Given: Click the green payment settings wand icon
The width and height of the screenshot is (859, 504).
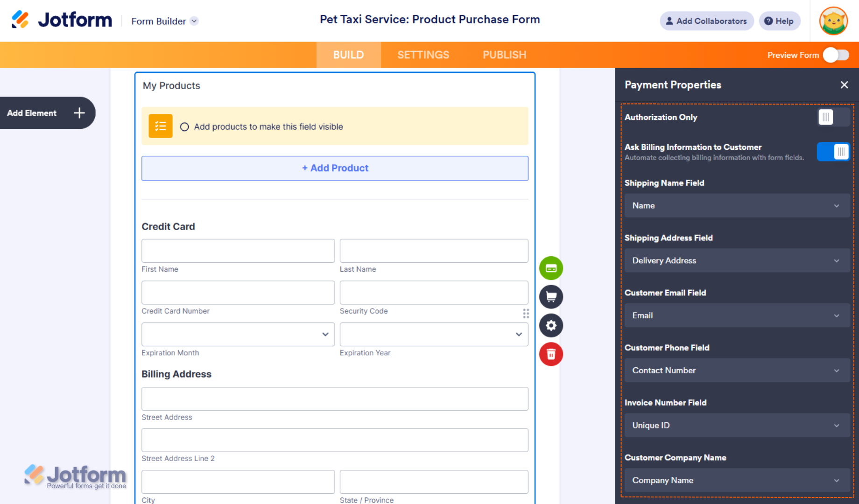Looking at the screenshot, I should (x=551, y=268).
